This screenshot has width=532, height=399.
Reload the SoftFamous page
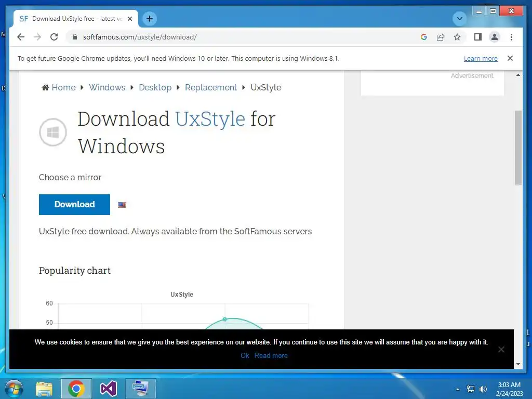coord(54,37)
